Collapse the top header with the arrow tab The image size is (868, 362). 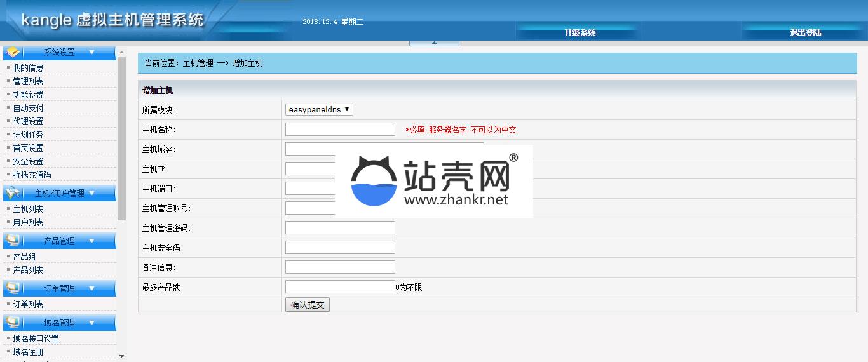[x=434, y=43]
